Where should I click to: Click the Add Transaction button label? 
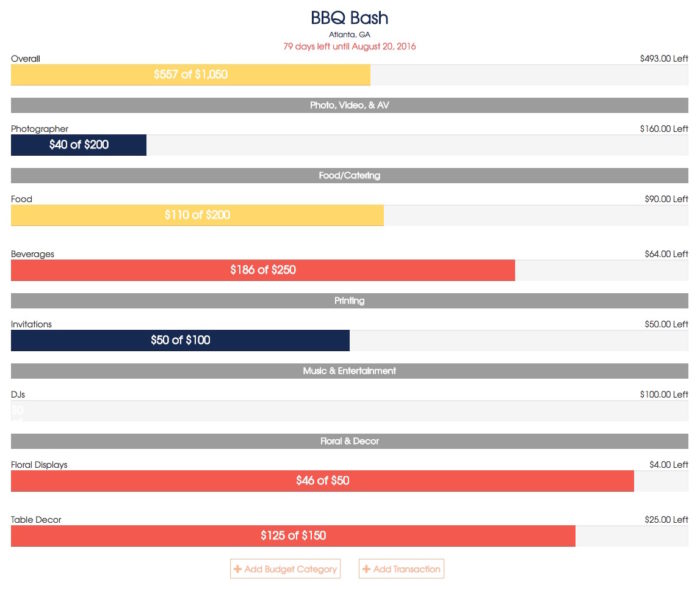(x=406, y=569)
